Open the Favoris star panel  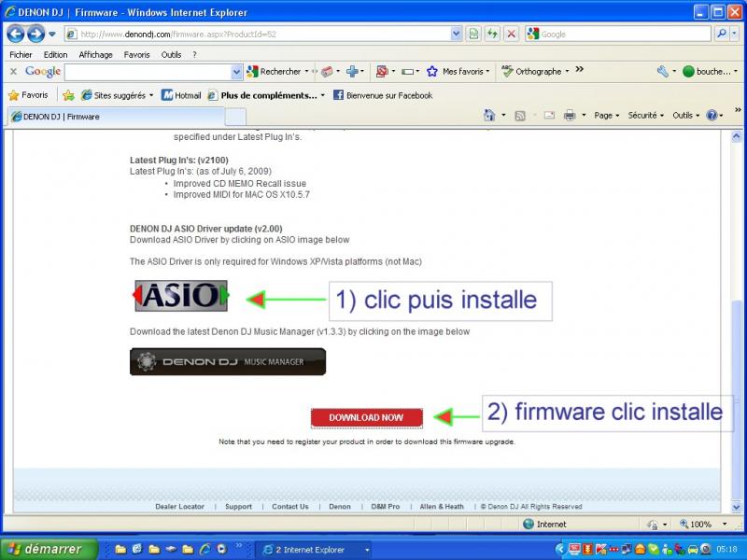pos(28,94)
